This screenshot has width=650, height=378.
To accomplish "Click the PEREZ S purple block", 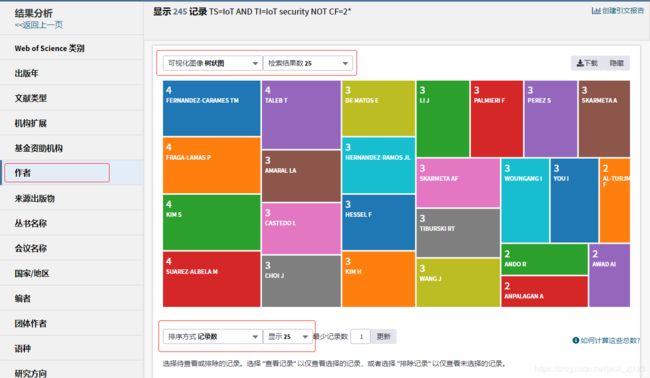I will tap(551, 119).
